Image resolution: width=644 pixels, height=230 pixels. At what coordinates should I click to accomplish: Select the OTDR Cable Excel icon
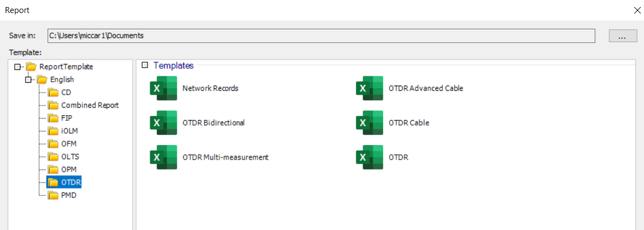tap(369, 123)
